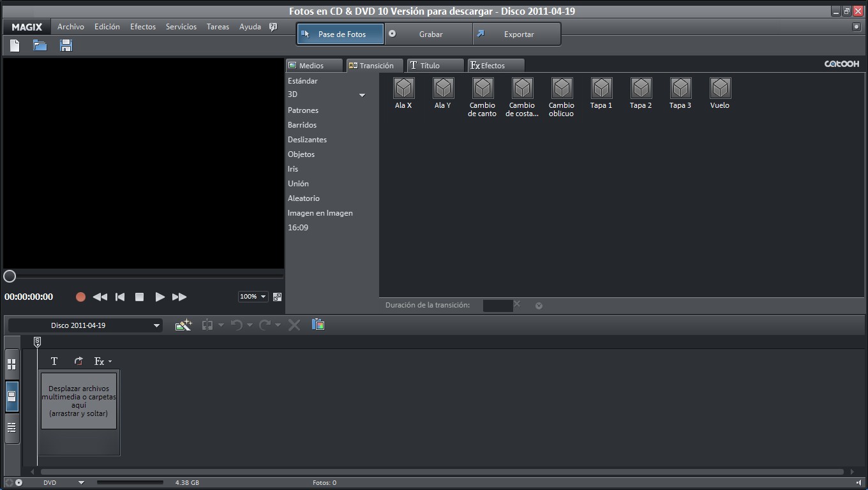Click the split object icon in timeline toolbar
This screenshot has height=490, width=868.
(x=207, y=325)
